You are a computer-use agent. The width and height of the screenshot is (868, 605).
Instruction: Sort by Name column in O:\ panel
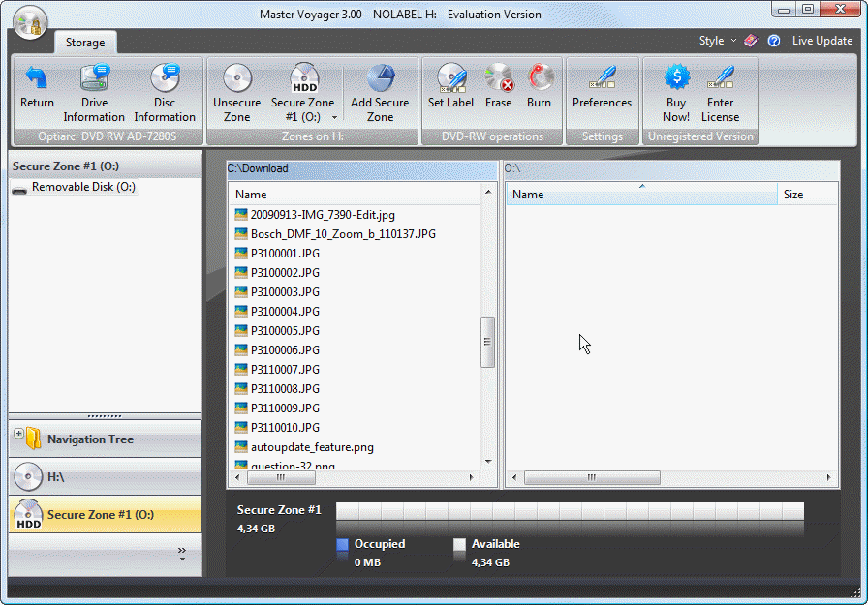coord(642,195)
